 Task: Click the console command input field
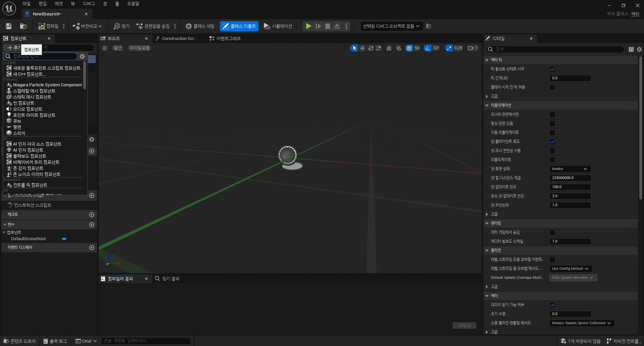146,341
